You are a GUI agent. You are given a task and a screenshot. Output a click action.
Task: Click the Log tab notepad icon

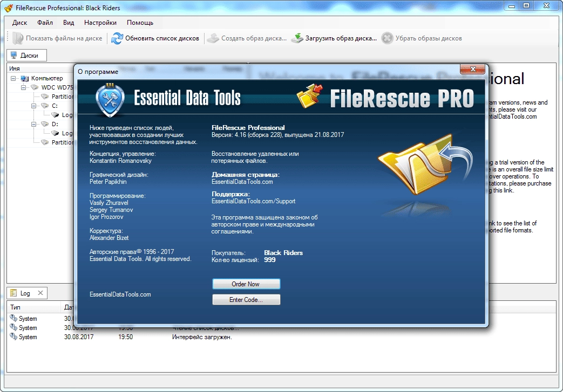13,293
